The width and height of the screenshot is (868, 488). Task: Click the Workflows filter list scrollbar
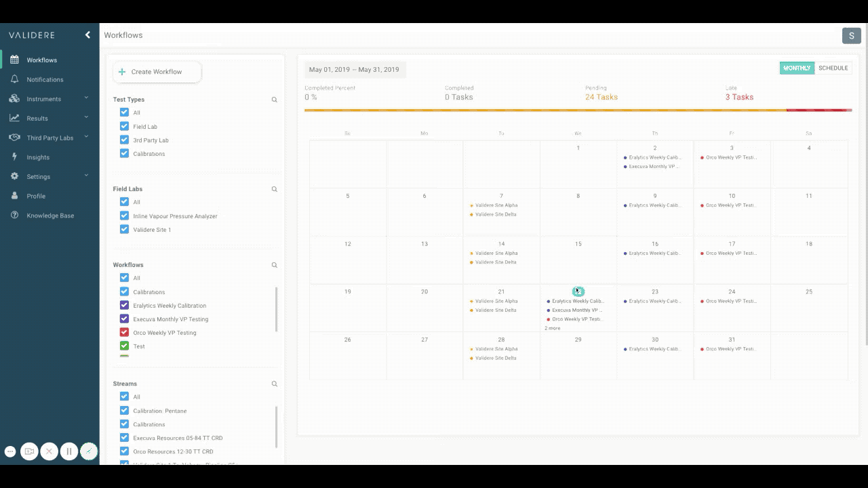(x=277, y=310)
